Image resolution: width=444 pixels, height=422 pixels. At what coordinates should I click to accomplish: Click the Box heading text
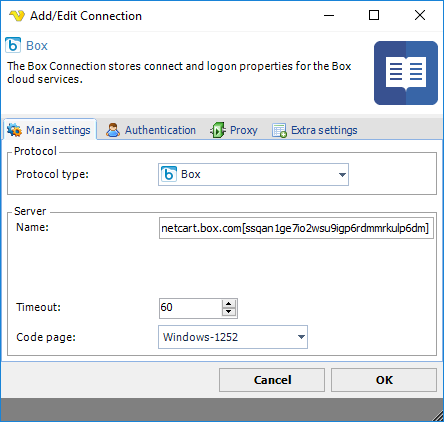pos(37,46)
